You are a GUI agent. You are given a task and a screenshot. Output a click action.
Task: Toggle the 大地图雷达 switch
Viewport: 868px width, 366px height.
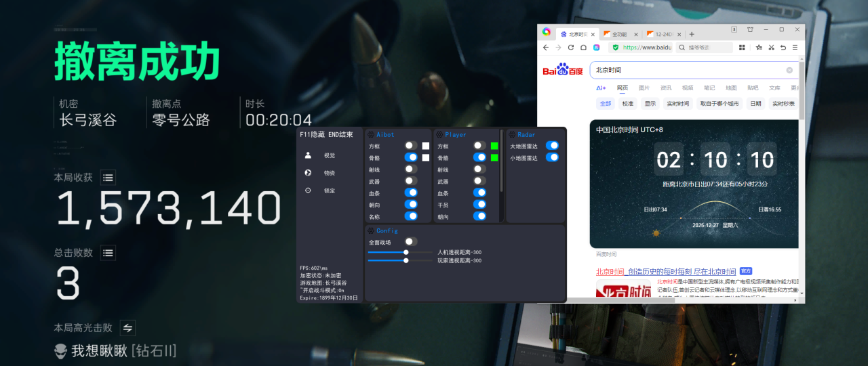[x=552, y=146]
